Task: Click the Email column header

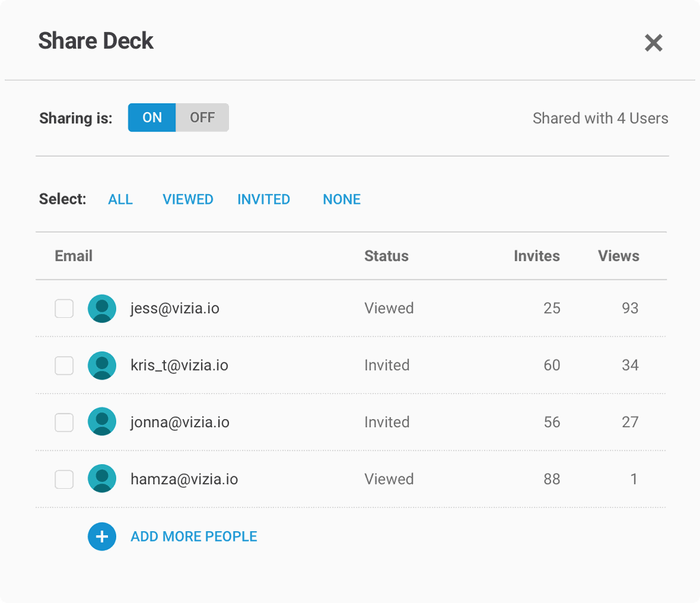Action: (74, 256)
